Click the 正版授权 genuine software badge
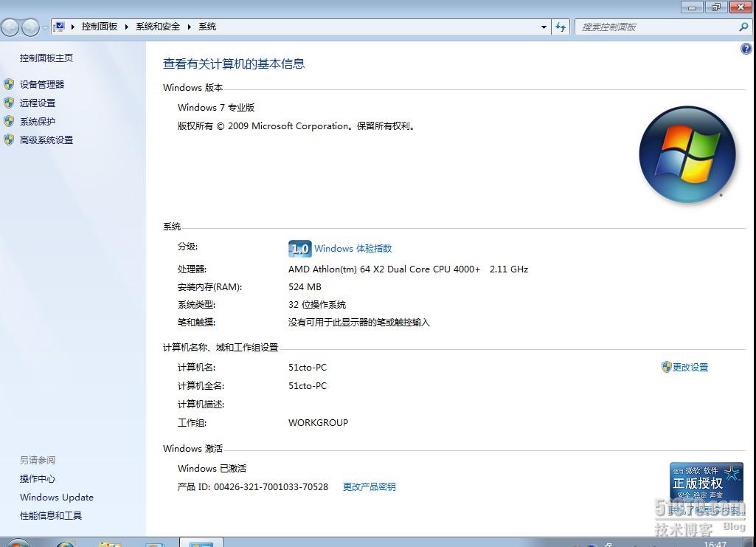Viewport: 756px width, 547px height. pyautogui.click(x=707, y=481)
